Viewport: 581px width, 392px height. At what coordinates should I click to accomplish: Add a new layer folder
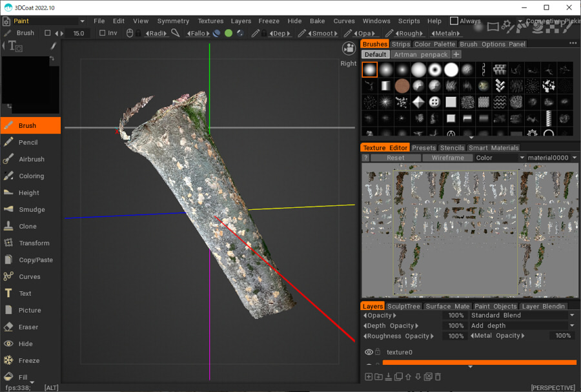pyautogui.click(x=379, y=377)
